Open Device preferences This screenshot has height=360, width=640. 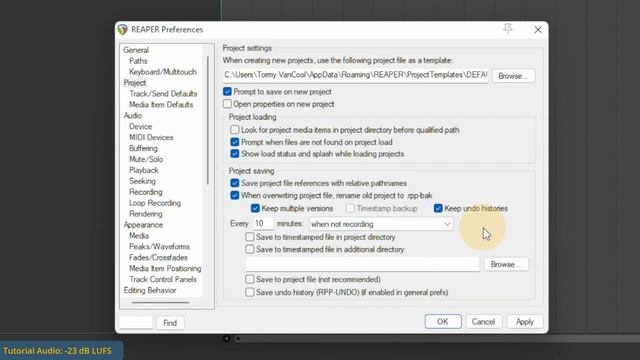click(140, 127)
